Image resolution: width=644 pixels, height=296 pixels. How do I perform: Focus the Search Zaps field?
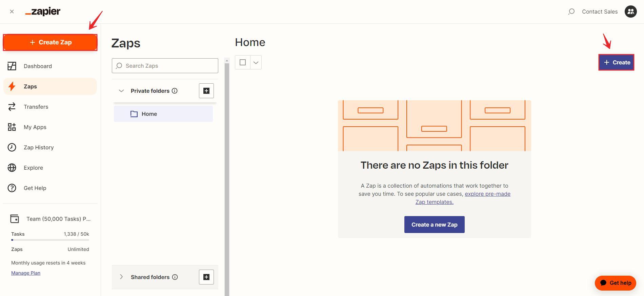pyautogui.click(x=165, y=66)
